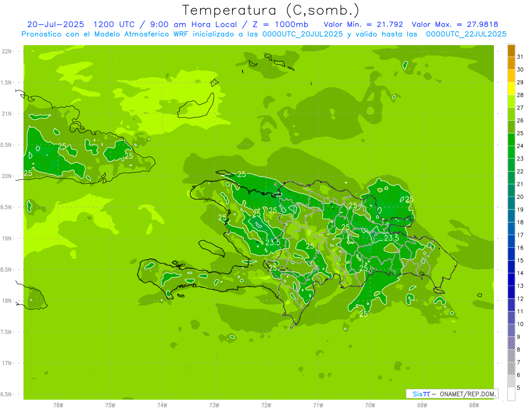The height and width of the screenshot is (411, 532).
Task: Pick the yellow colorbar segment between 28 and 29
Action: [x=511, y=89]
